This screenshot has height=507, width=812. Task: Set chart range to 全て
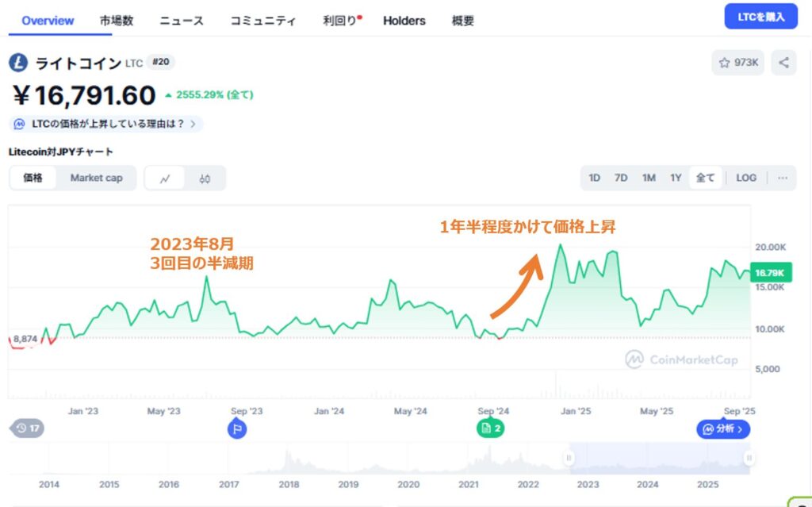pos(705,178)
